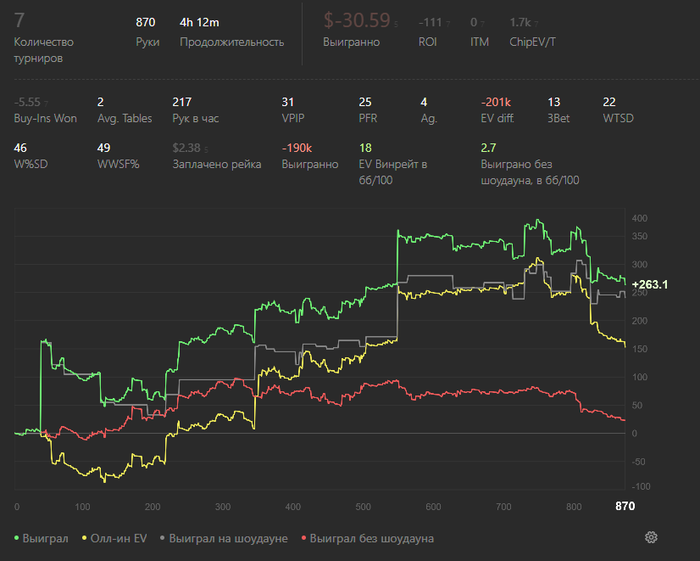Click the y-axis label 350

click(639, 236)
